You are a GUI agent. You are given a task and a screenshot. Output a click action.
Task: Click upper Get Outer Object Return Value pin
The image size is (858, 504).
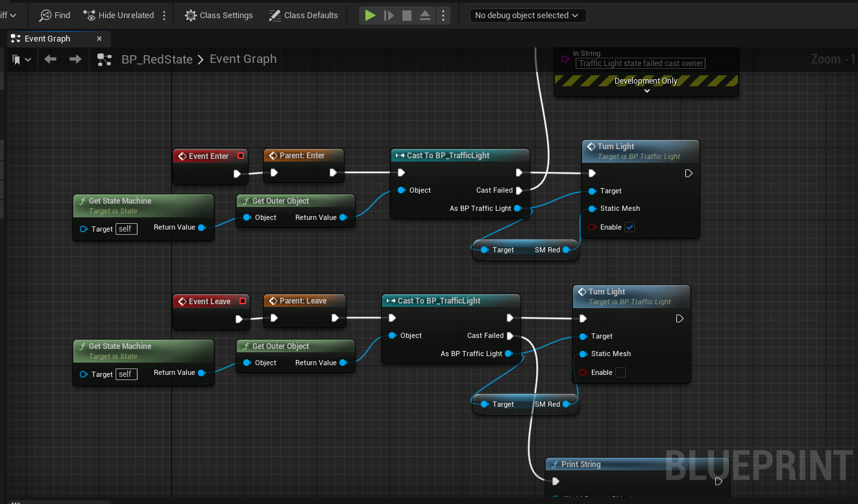[x=343, y=217]
